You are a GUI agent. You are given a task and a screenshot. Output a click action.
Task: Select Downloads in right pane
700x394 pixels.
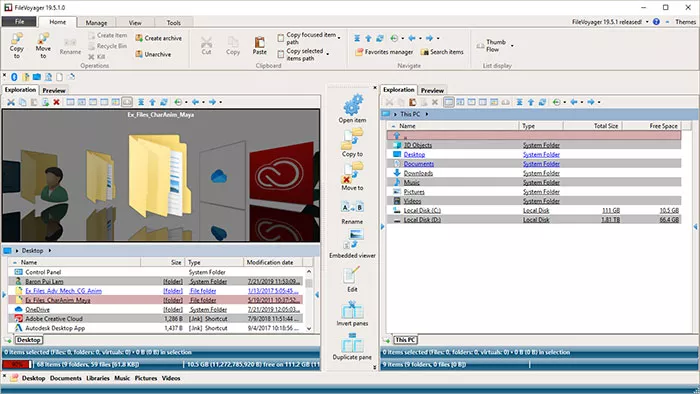(534, 173)
